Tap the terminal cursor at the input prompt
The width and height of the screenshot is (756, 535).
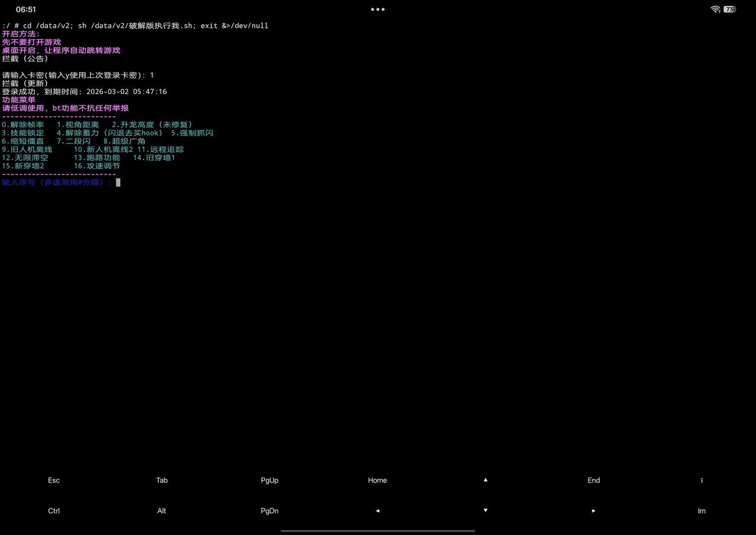[118, 183]
